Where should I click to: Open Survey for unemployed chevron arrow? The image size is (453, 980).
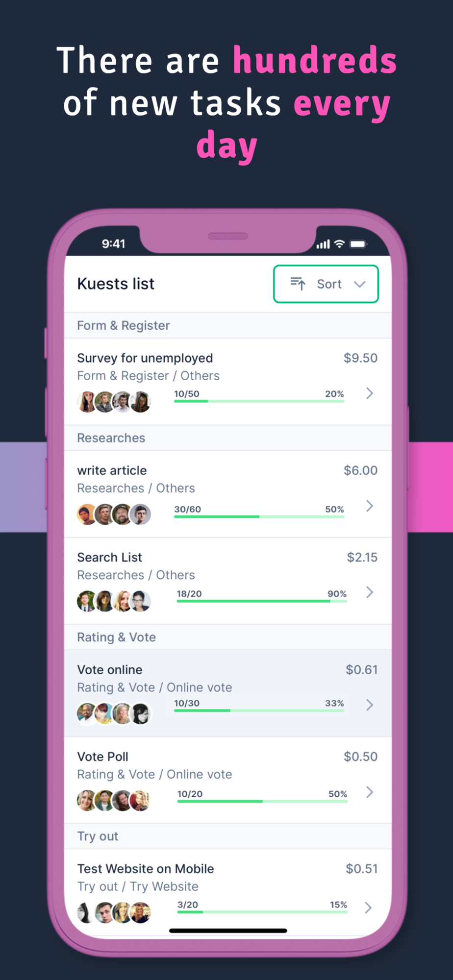[370, 393]
